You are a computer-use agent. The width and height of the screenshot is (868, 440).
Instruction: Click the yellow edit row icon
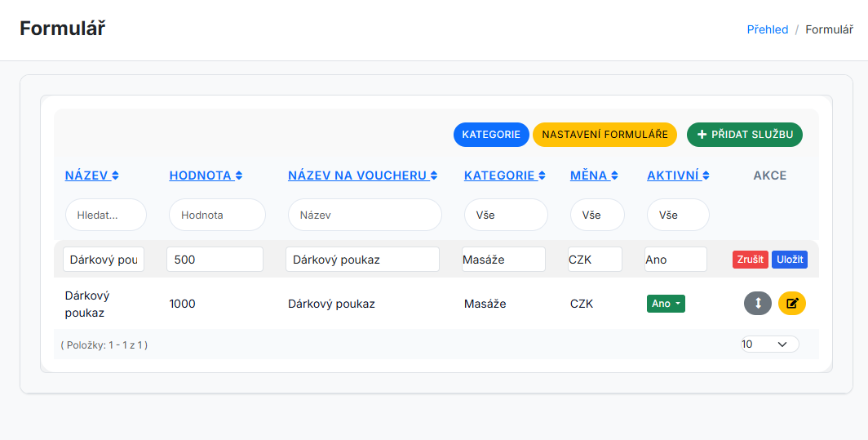[x=791, y=303]
